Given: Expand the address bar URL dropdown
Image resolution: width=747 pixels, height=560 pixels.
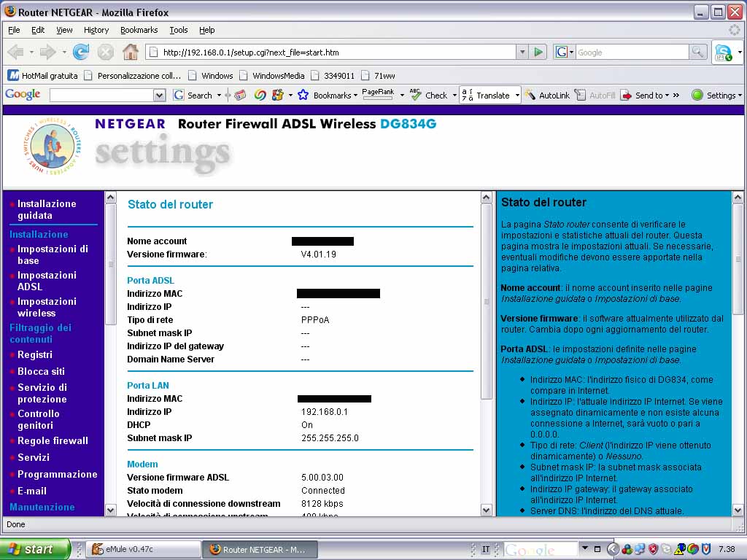Looking at the screenshot, I should pyautogui.click(x=522, y=52).
